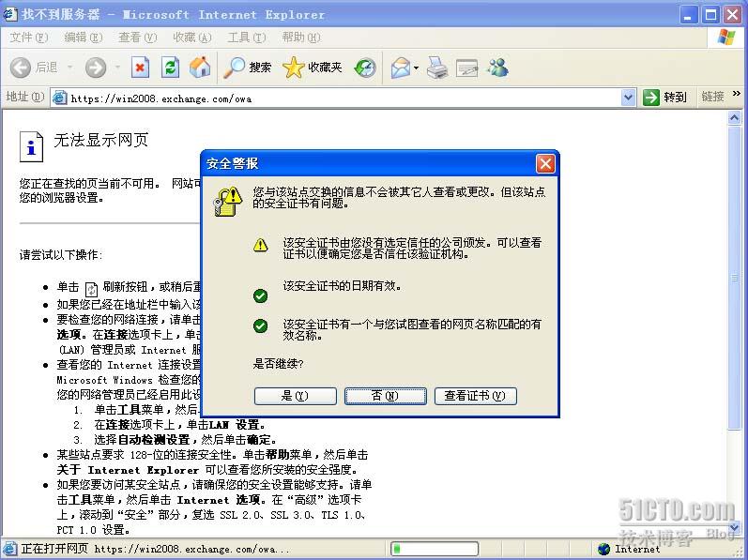Click the Stop loading red X icon
The image size is (748, 560).
(x=140, y=68)
